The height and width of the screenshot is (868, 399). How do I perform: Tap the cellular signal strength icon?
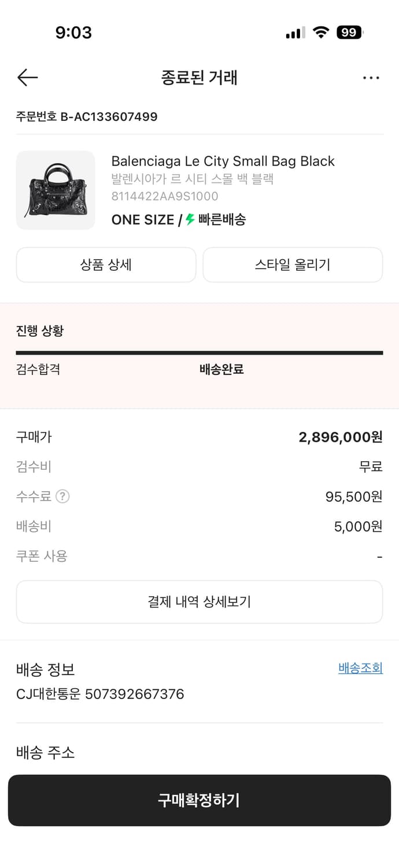coord(294,32)
